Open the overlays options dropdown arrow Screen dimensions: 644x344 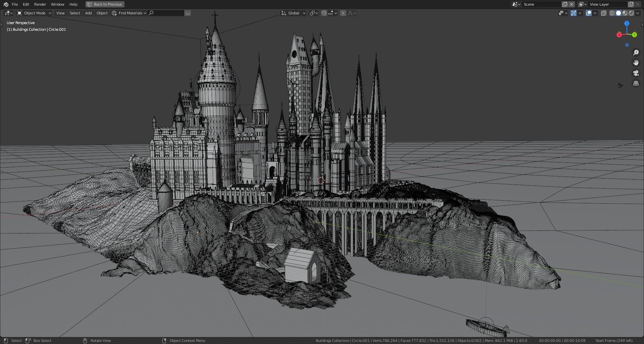click(x=595, y=13)
